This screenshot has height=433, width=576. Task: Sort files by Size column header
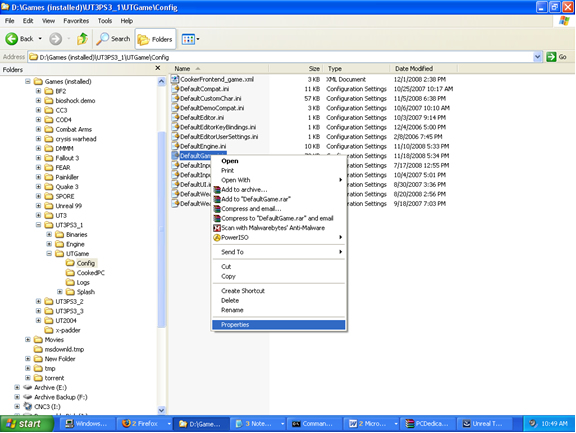click(x=296, y=69)
